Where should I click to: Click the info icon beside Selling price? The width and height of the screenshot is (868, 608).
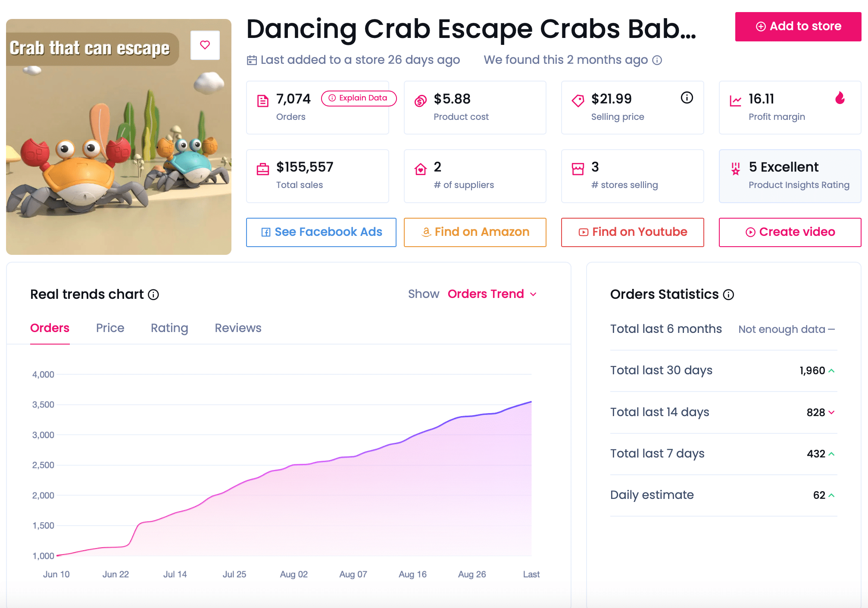(x=687, y=98)
